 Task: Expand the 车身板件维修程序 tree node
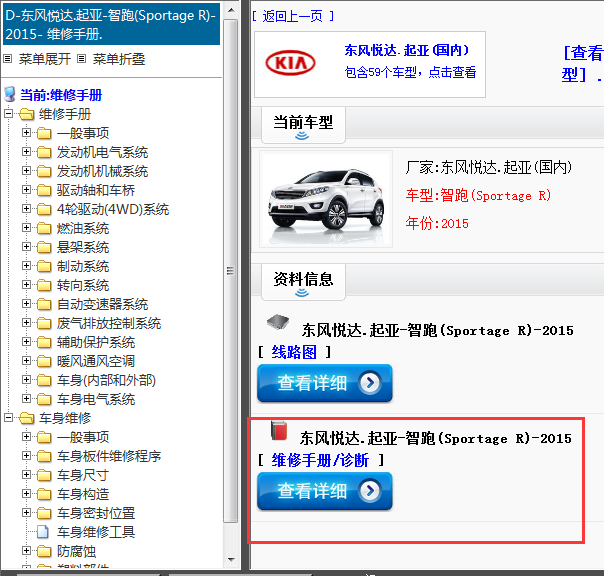coord(26,456)
